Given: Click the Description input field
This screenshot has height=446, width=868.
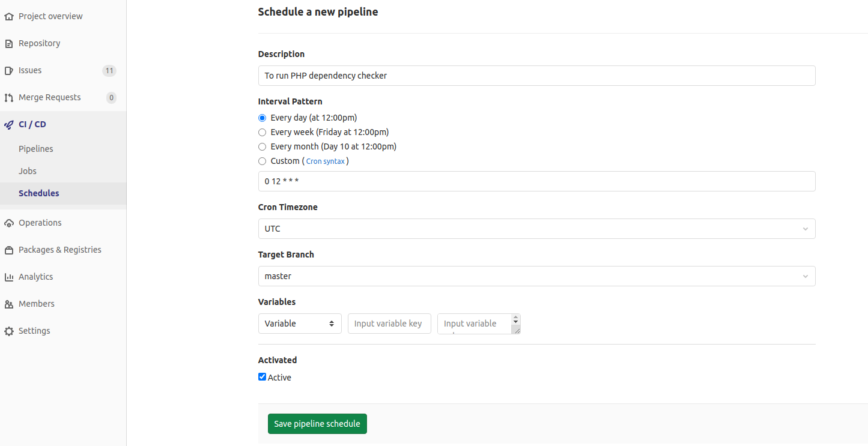Looking at the screenshot, I should tap(536, 76).
